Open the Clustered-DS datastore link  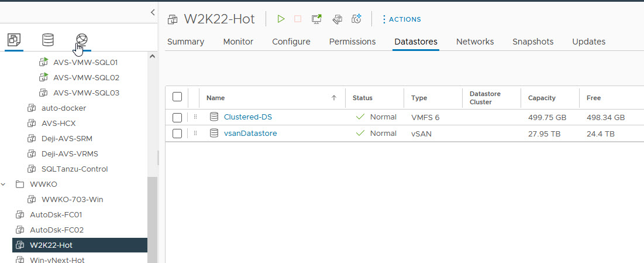point(247,117)
